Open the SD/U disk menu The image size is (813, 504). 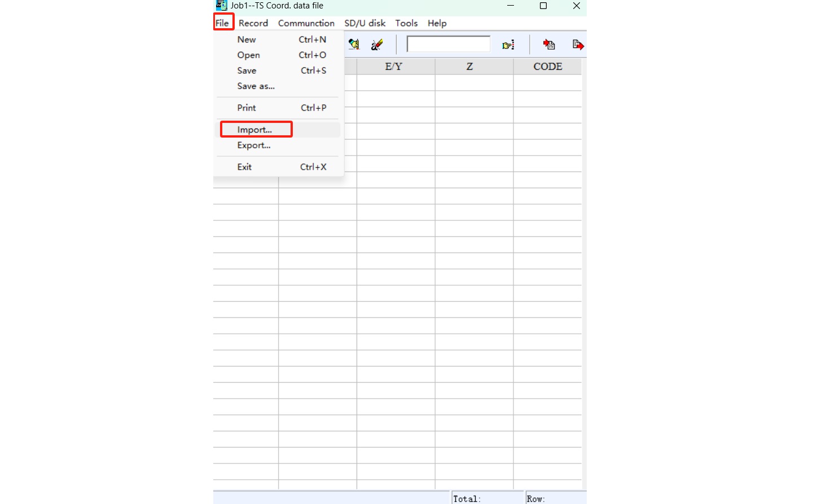[364, 23]
